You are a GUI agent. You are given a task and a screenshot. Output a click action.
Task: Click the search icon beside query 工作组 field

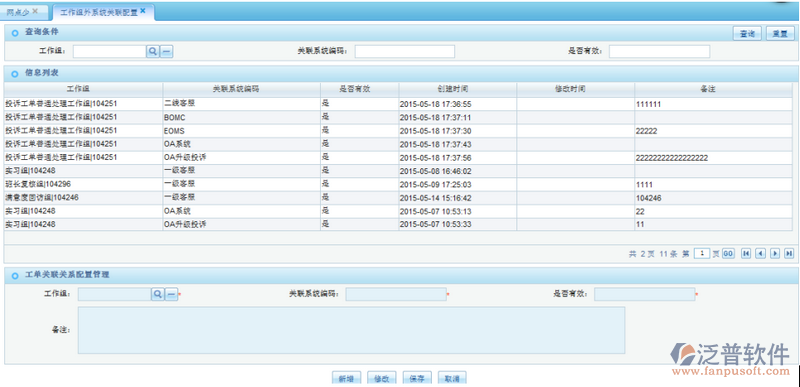point(153,51)
